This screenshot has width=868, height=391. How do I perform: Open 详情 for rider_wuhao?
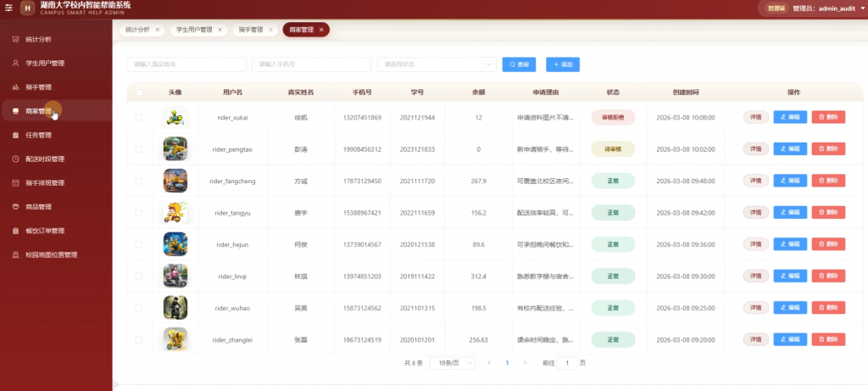click(755, 308)
